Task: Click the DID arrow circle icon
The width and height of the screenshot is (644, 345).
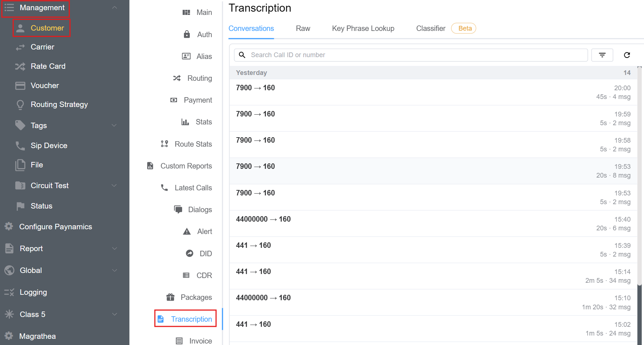Action: point(190,253)
